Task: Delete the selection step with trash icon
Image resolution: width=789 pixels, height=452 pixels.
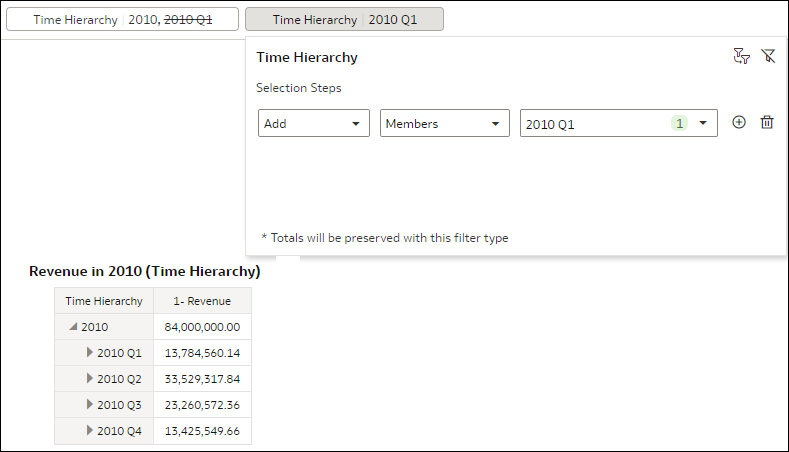Action: tap(767, 122)
